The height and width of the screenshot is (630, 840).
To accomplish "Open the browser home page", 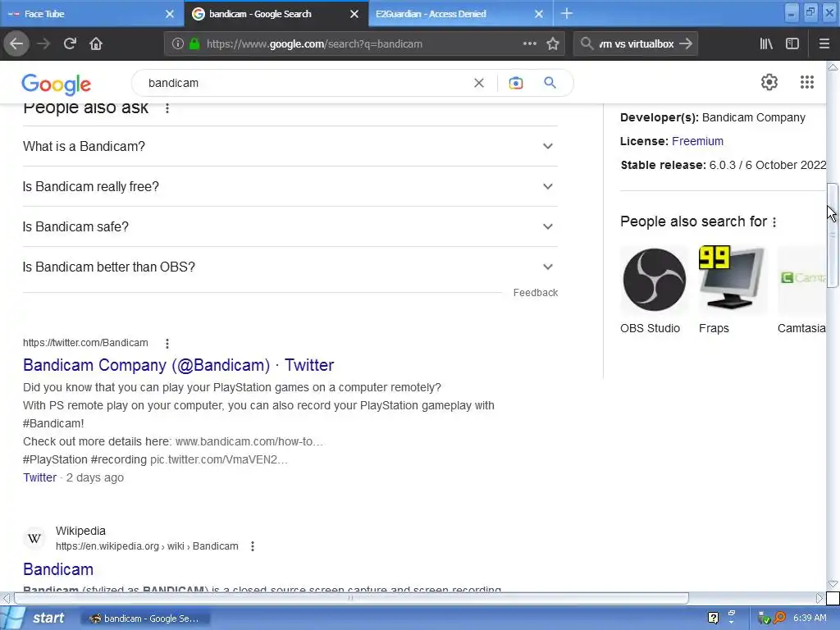I will [96, 44].
